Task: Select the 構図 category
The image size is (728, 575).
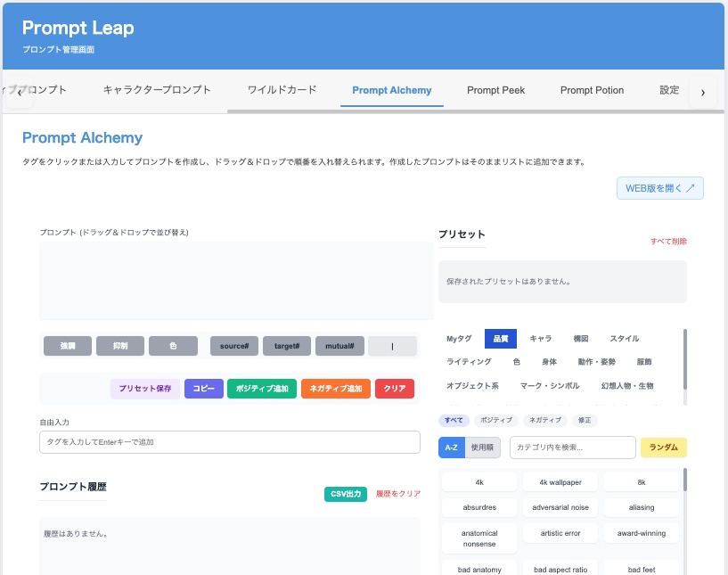Action: point(581,339)
